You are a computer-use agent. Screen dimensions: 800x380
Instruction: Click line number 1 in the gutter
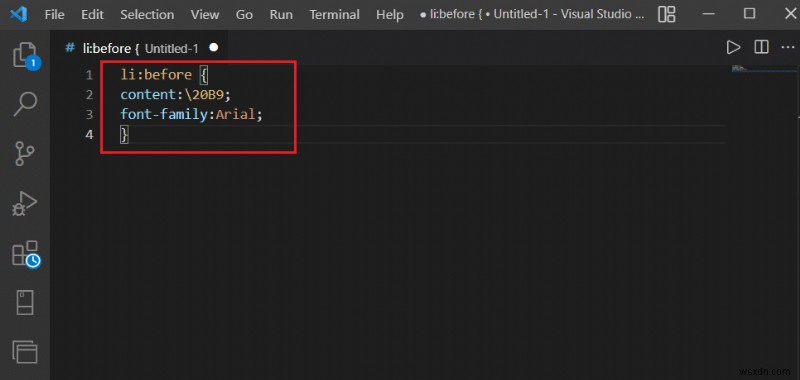(89, 75)
